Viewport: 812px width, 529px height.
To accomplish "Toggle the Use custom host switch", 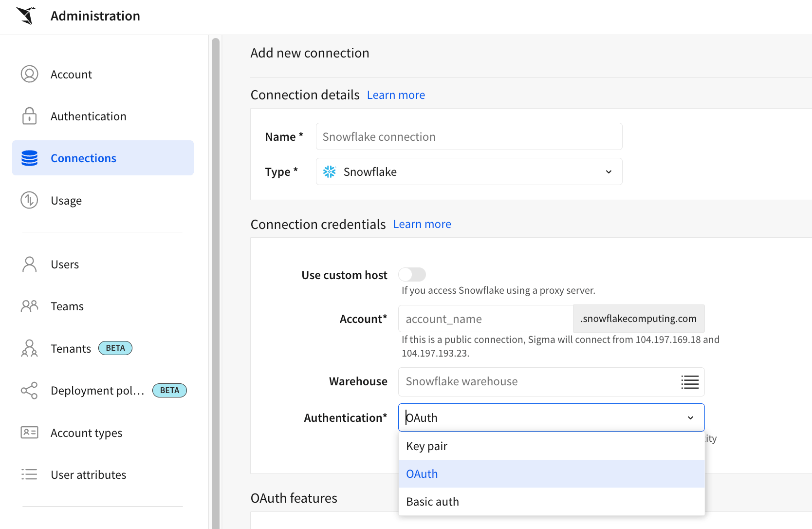I will tap(412, 275).
